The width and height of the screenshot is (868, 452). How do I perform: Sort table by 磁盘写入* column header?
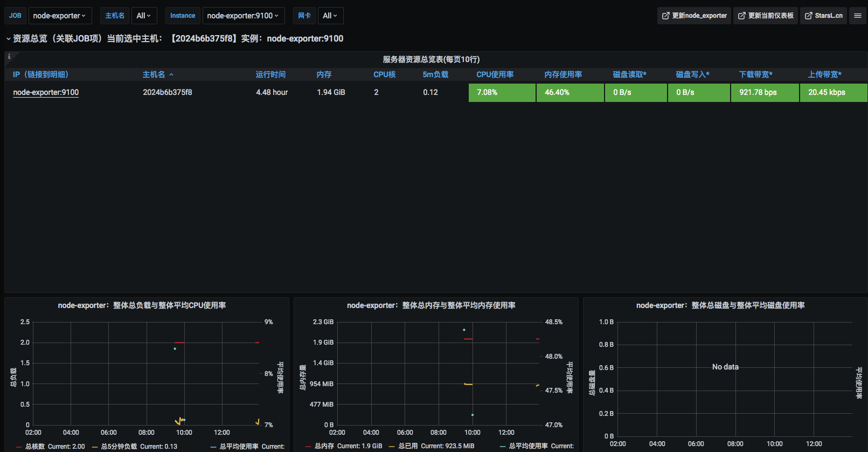click(692, 74)
